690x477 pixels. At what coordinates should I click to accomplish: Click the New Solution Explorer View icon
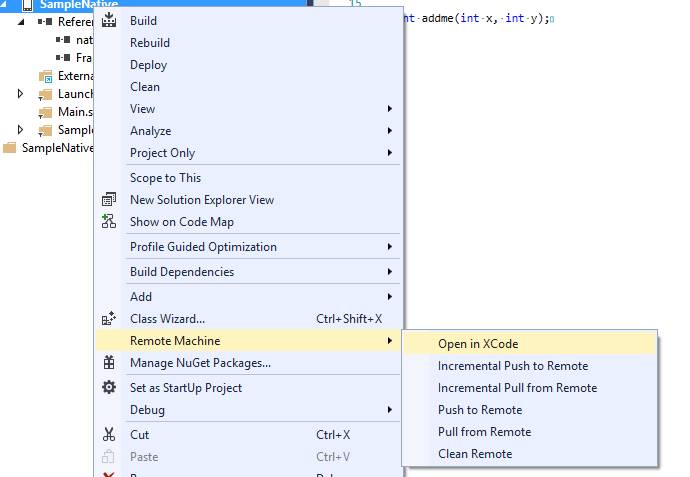click(x=109, y=199)
